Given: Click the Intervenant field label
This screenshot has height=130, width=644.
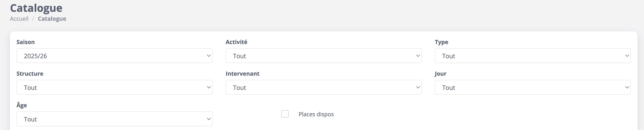Looking at the screenshot, I should tap(242, 74).
